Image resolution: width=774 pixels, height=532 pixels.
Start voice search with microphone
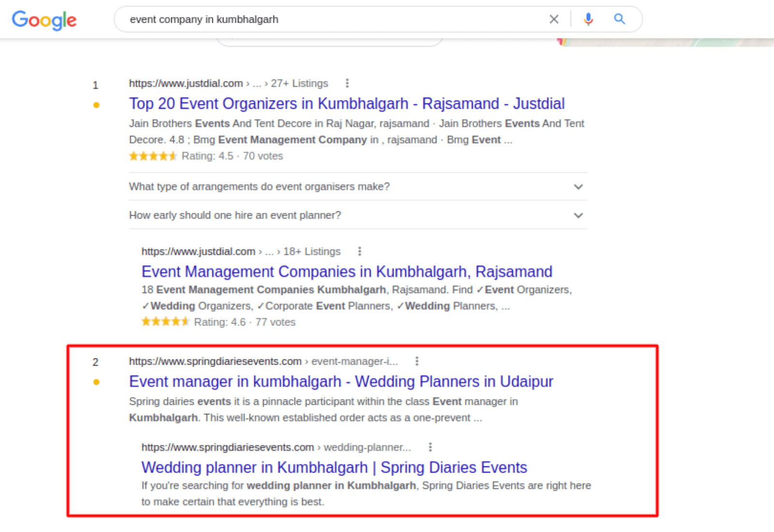pyautogui.click(x=588, y=19)
